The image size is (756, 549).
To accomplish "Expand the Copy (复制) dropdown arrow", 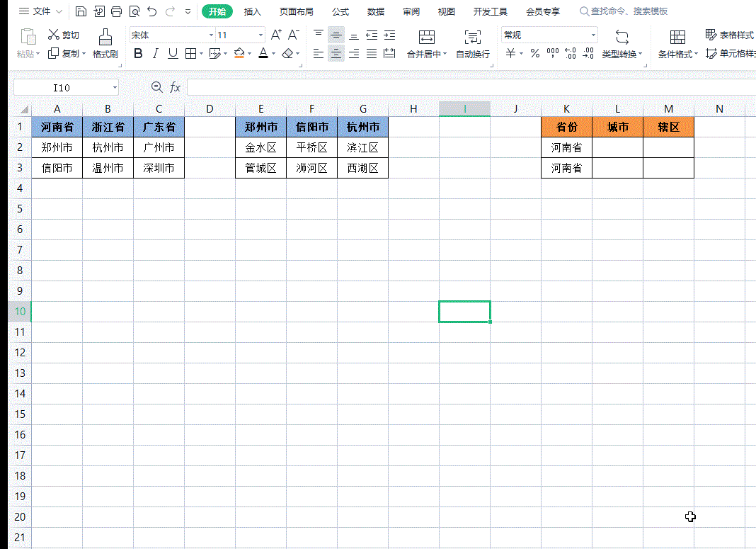I will pyautogui.click(x=84, y=54).
